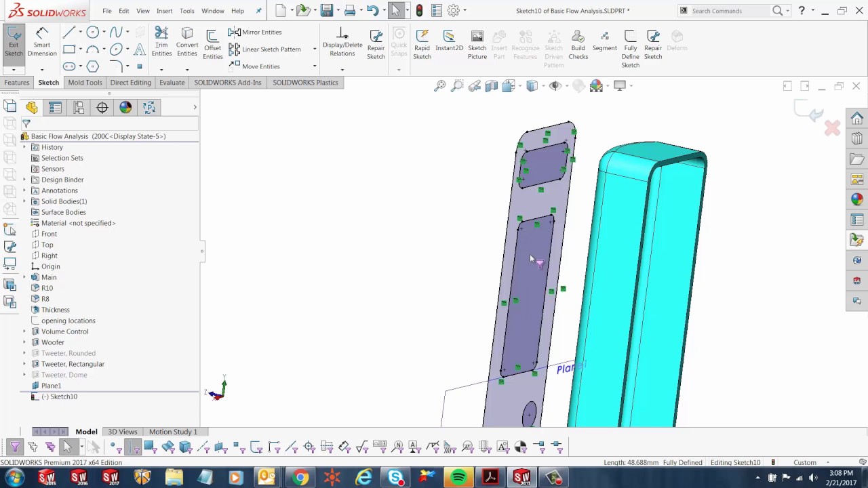Switch to the Mold Tools tab
The image size is (868, 488).
tap(85, 83)
